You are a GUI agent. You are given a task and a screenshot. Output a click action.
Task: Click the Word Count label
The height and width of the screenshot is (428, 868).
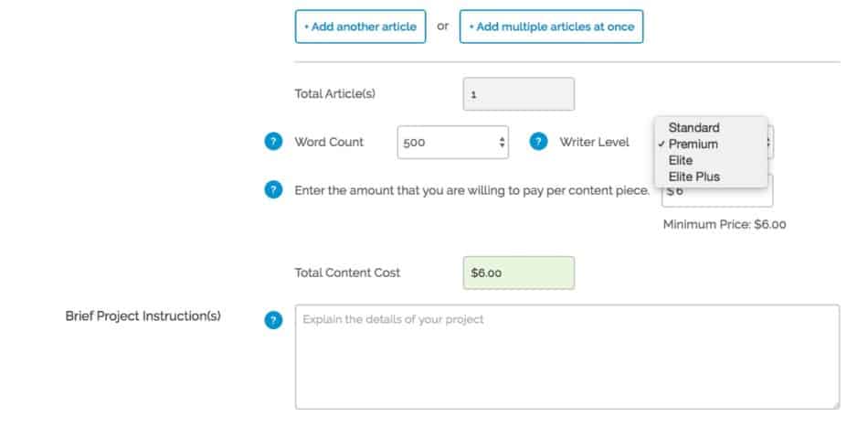(329, 142)
